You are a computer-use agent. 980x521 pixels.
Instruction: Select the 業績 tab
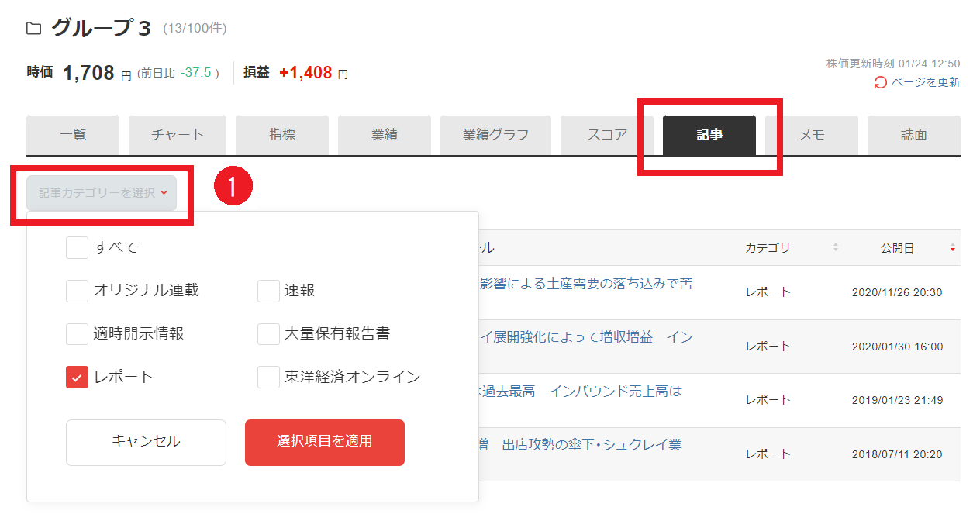pyautogui.click(x=385, y=135)
